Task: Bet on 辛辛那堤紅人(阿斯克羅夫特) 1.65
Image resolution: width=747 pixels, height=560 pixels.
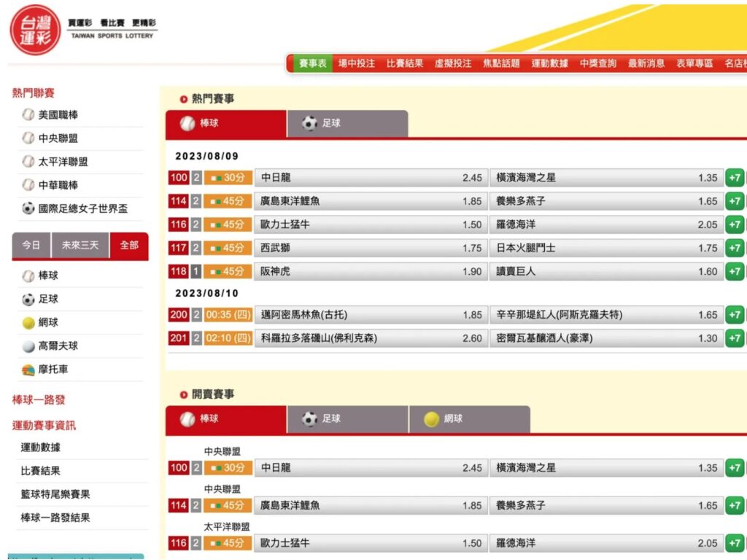Action: click(x=606, y=315)
